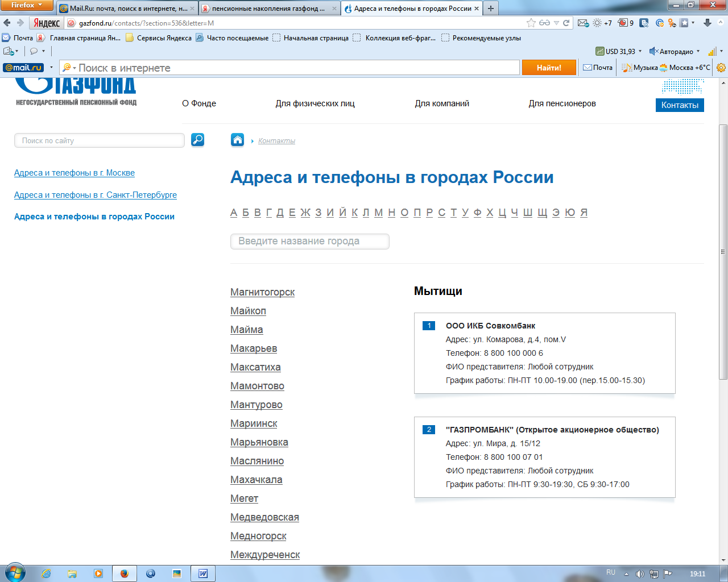Open a new tab with plus button
Viewport: 728px width, 582px height.
coord(491,9)
